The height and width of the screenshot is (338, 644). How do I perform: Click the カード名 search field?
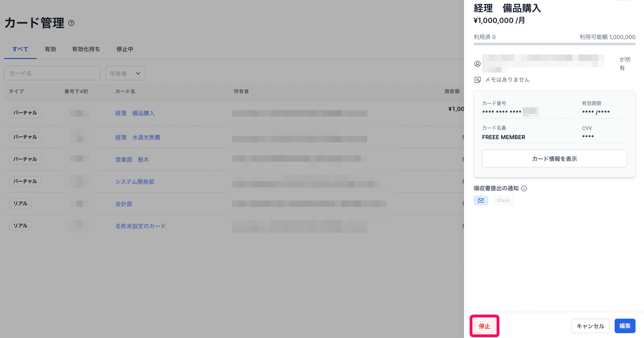coord(52,73)
